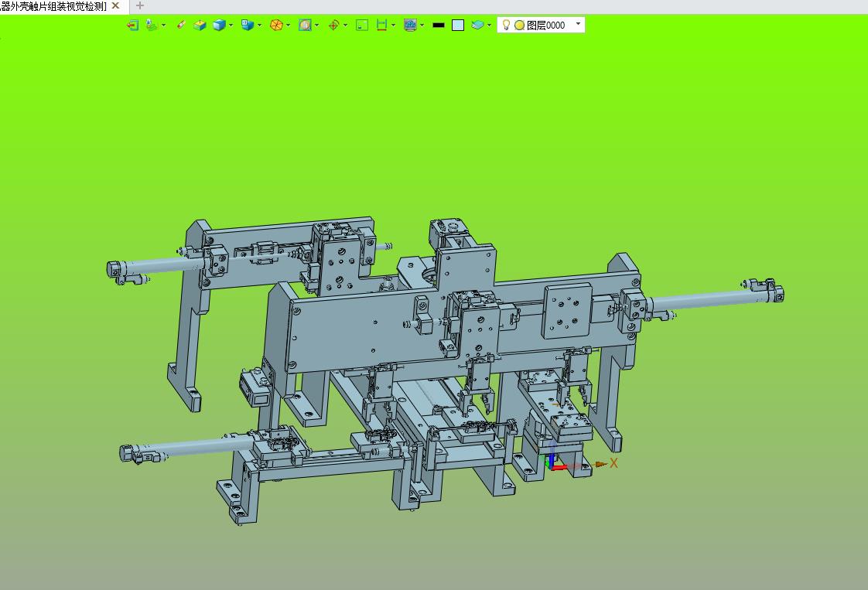Toggle the light bulb layer visibility
This screenshot has height=590, width=868.
[506, 25]
